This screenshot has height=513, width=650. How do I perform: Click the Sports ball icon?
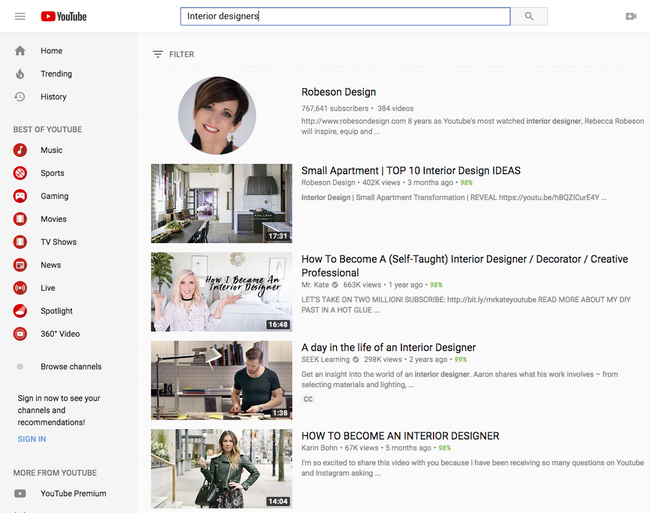pos(20,173)
